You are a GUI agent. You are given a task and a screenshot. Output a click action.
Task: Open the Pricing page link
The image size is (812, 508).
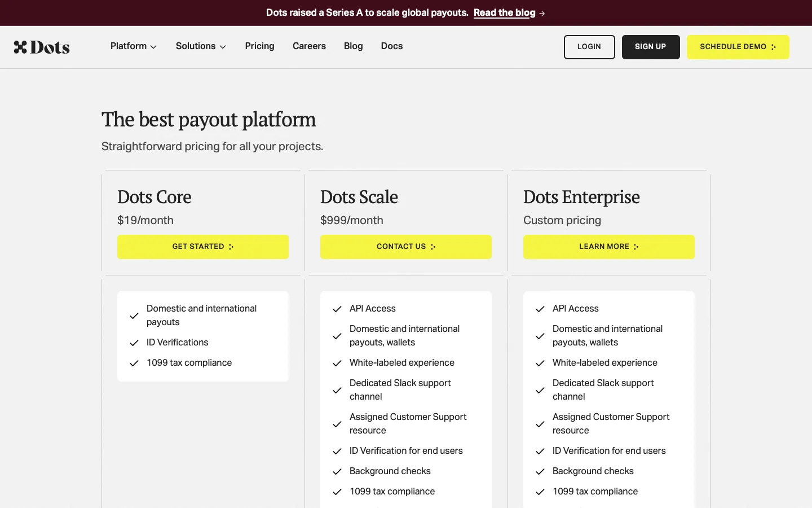(x=259, y=46)
